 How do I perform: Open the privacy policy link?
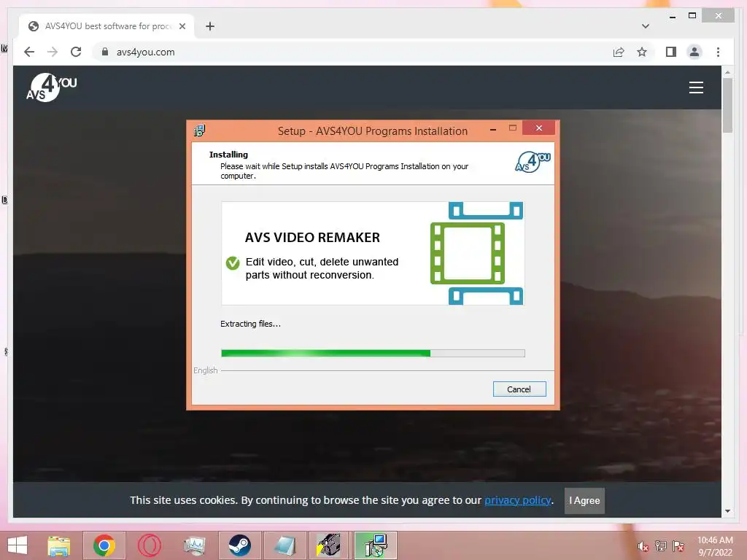click(x=518, y=500)
